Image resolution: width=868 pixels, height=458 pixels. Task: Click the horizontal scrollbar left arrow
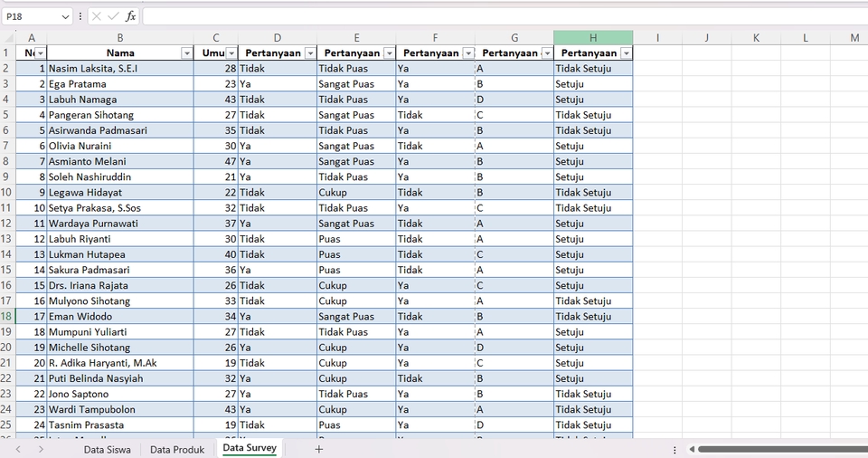[692, 449]
